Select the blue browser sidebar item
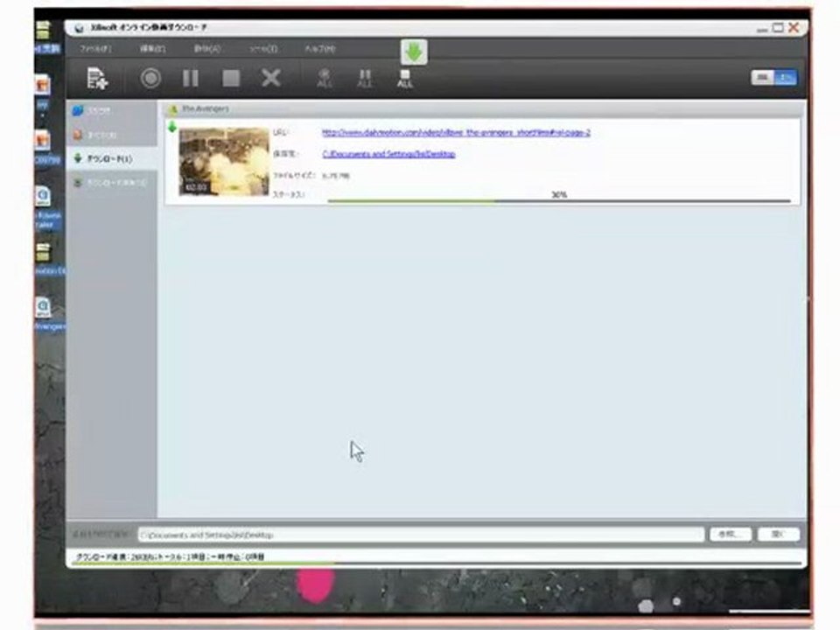The image size is (840, 630). (x=111, y=110)
